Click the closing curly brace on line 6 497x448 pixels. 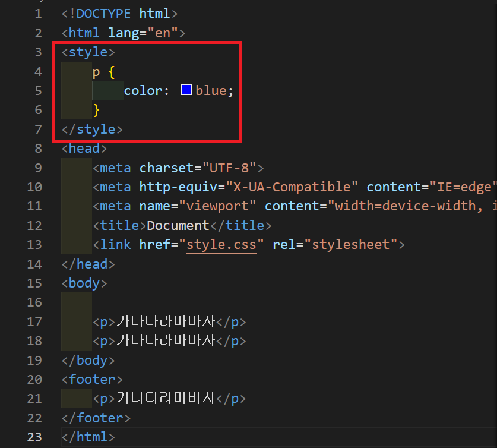(96, 111)
